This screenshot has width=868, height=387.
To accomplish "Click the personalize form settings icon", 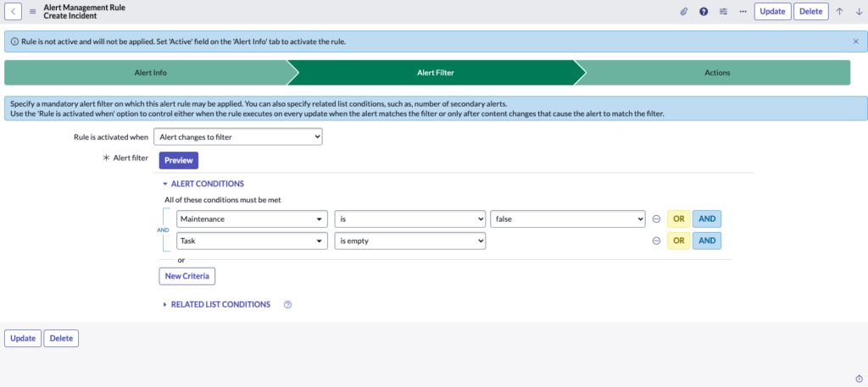I will [723, 11].
